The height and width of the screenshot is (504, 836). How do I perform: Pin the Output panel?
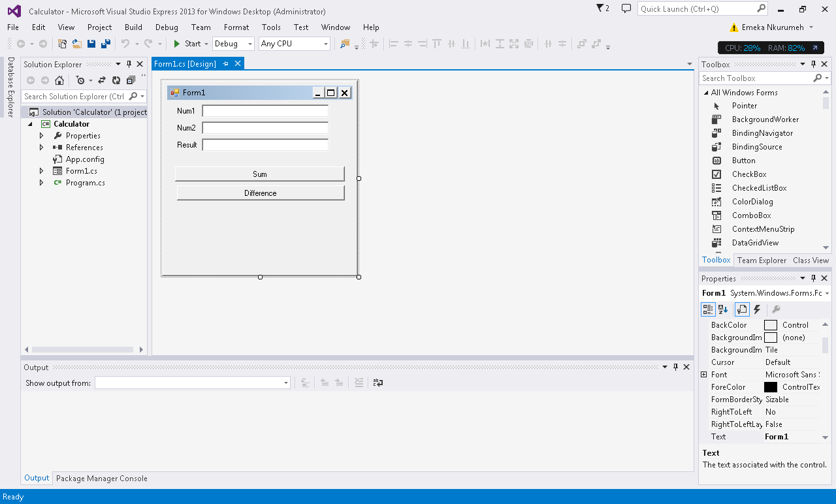click(x=675, y=367)
